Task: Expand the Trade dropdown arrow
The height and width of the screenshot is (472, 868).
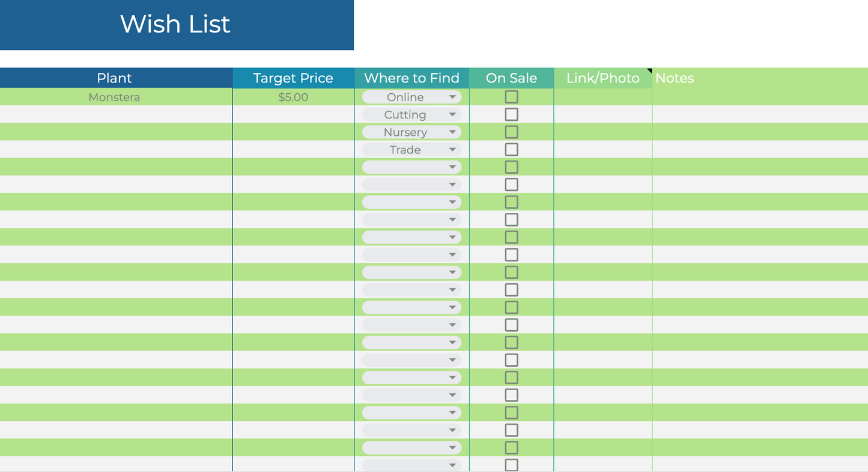Action: tap(452, 150)
